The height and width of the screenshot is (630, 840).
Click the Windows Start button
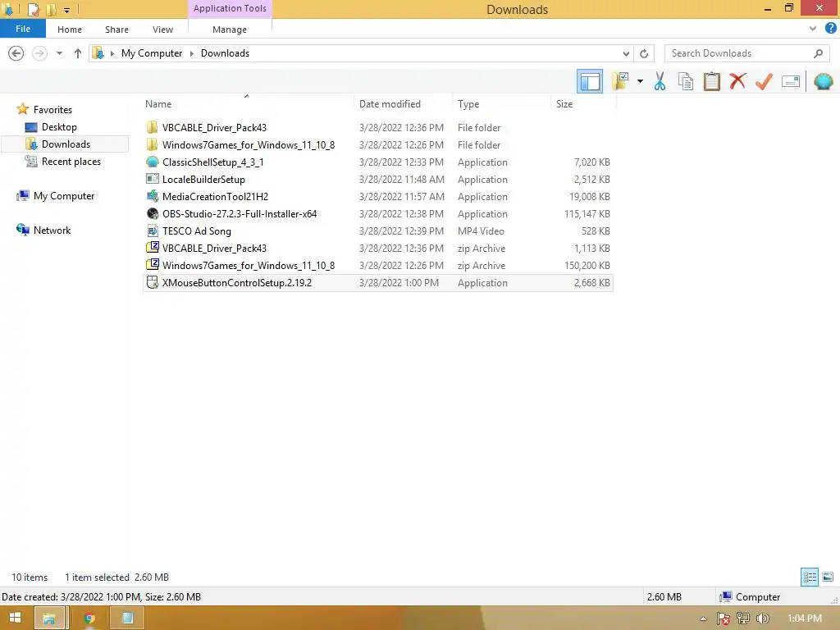15,618
